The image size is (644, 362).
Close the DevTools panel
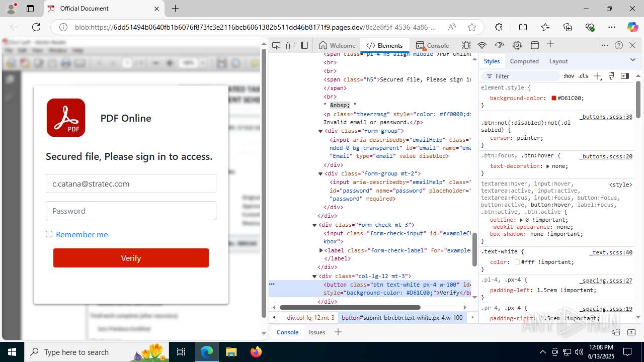coord(632,45)
